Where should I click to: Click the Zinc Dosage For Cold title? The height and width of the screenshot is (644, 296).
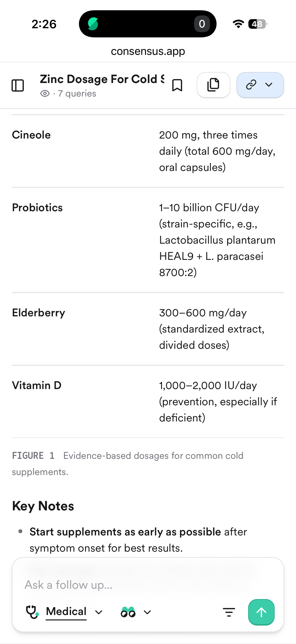point(102,79)
